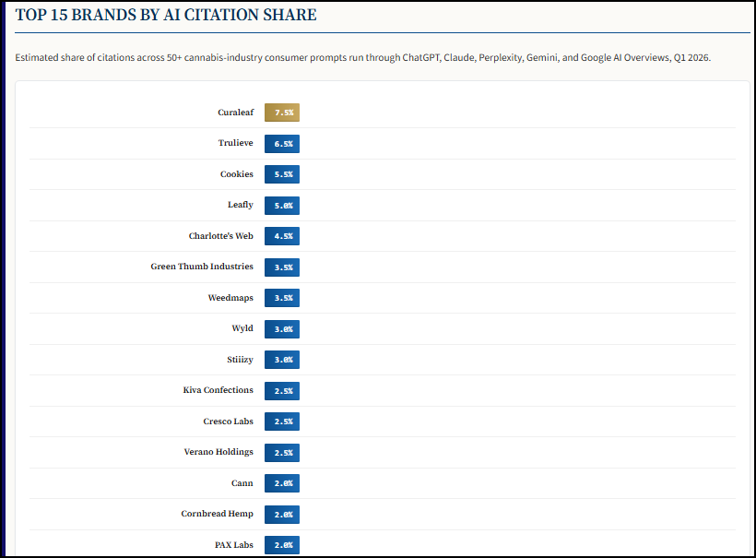Select the Charlotte's Web 4.5% bar
This screenshot has width=756, height=558.
(x=282, y=236)
